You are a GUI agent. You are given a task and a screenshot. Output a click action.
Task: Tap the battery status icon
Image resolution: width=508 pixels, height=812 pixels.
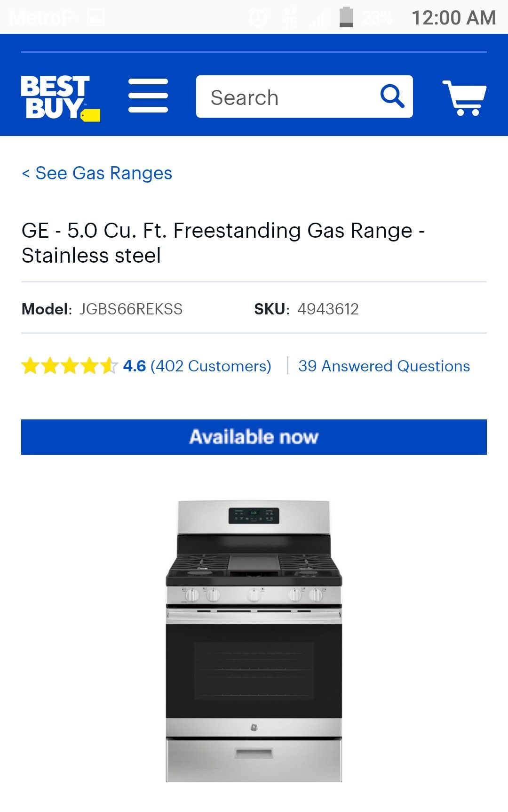click(x=346, y=17)
